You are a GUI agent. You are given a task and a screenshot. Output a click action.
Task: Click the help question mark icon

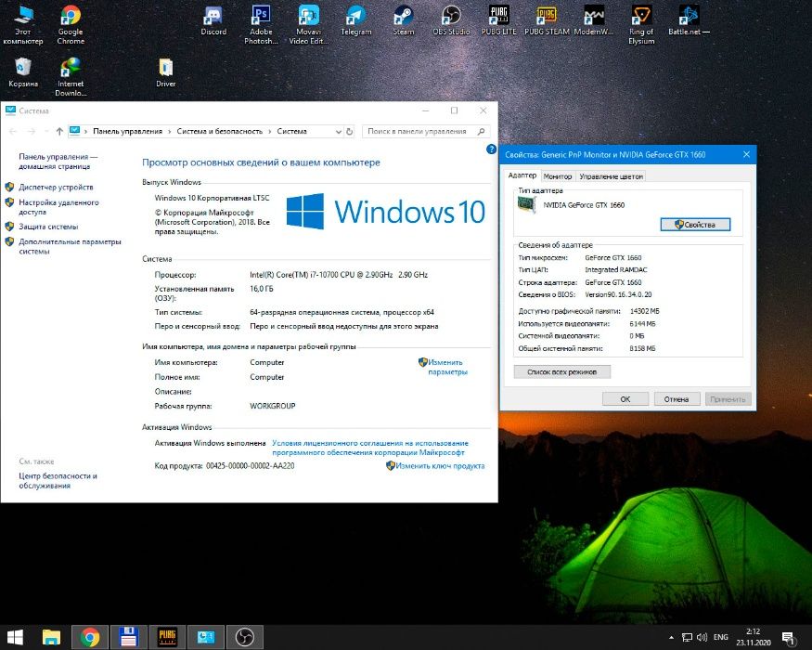pyautogui.click(x=492, y=149)
